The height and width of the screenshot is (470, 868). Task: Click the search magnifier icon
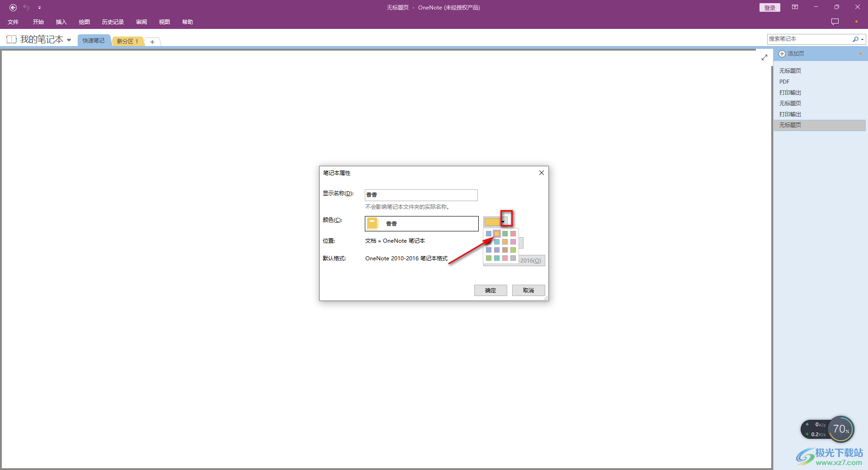pos(855,39)
